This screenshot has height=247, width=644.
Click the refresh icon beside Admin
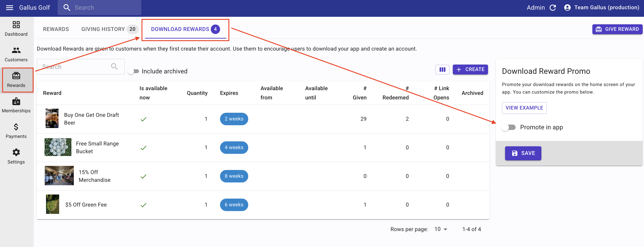tap(553, 8)
